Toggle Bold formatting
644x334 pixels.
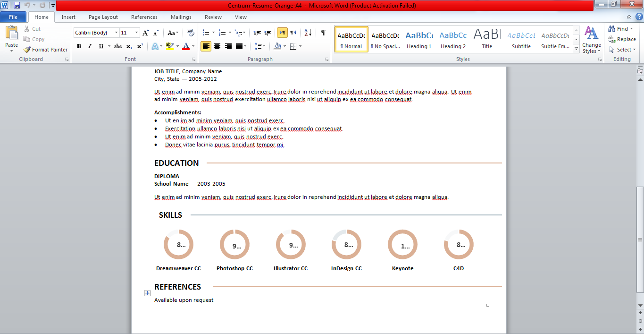[79, 46]
